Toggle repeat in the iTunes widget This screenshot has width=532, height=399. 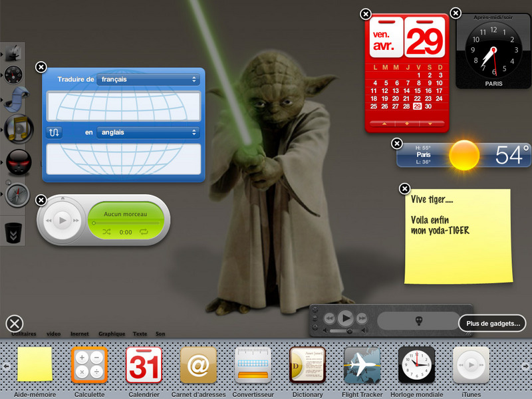pos(144,232)
